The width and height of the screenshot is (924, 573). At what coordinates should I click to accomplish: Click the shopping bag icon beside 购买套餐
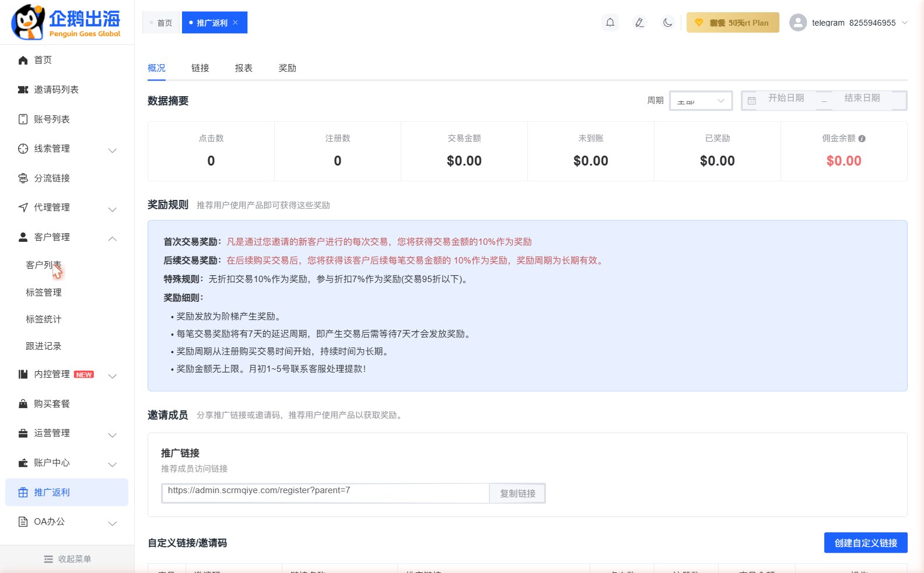(x=23, y=403)
